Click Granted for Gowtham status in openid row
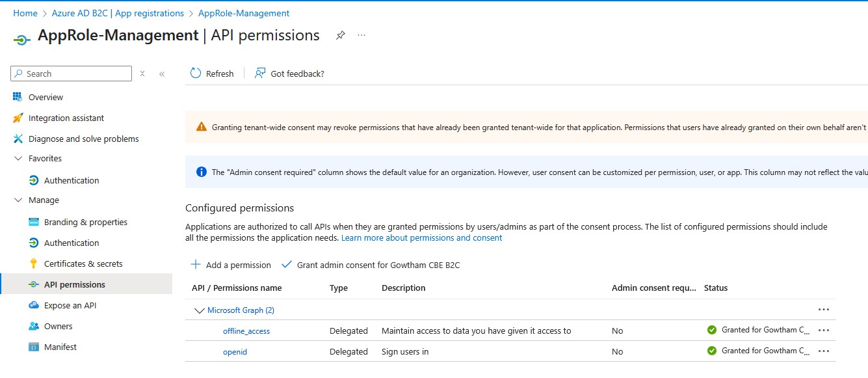868x378 pixels. pos(766,351)
